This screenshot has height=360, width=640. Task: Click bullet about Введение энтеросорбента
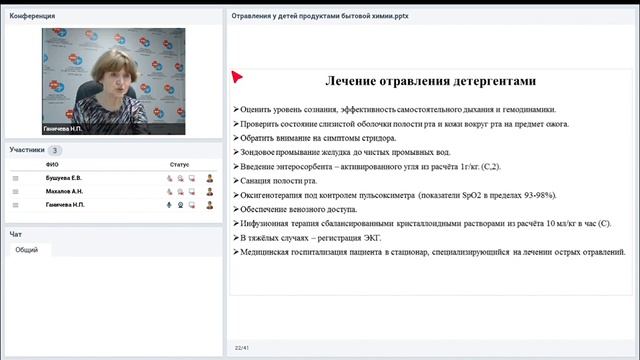[x=367, y=167]
